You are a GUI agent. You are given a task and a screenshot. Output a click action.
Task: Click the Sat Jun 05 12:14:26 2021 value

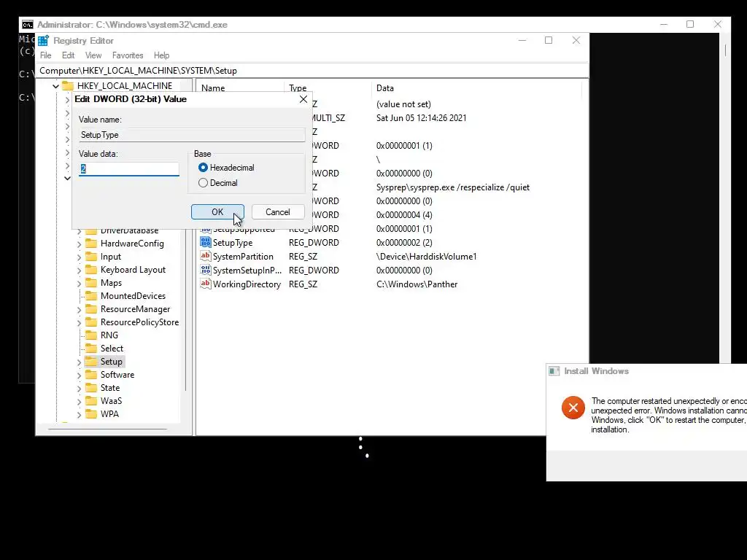pyautogui.click(x=421, y=118)
